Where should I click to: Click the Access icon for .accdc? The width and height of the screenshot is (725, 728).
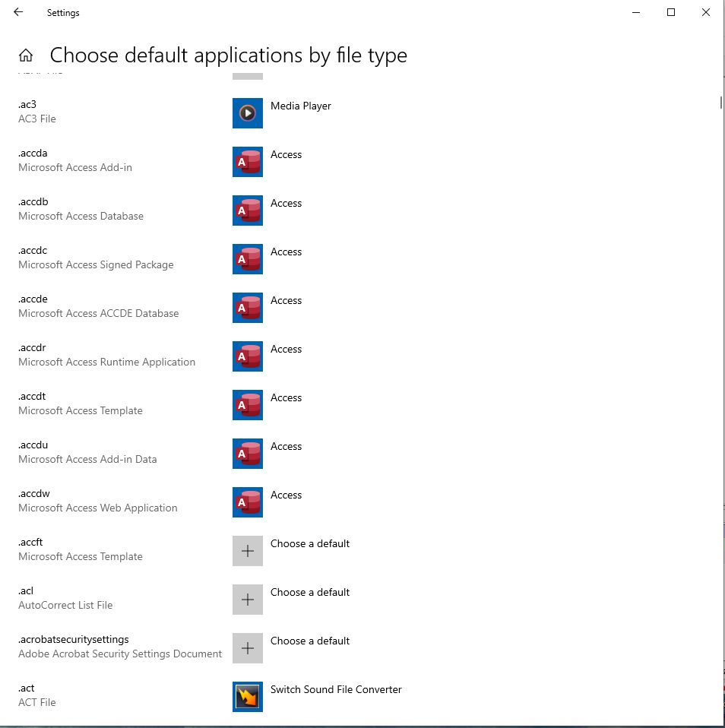(x=248, y=259)
